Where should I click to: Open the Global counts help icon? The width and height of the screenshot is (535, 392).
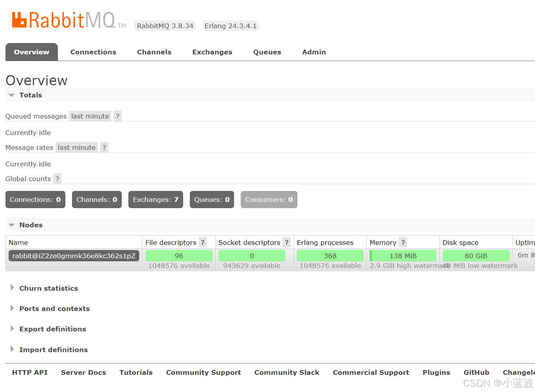click(57, 178)
